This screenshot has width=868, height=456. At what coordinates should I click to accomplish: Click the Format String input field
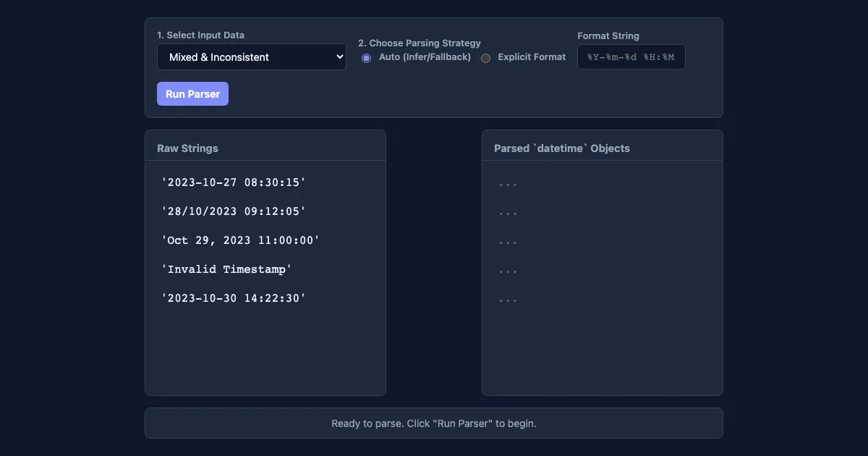point(631,57)
